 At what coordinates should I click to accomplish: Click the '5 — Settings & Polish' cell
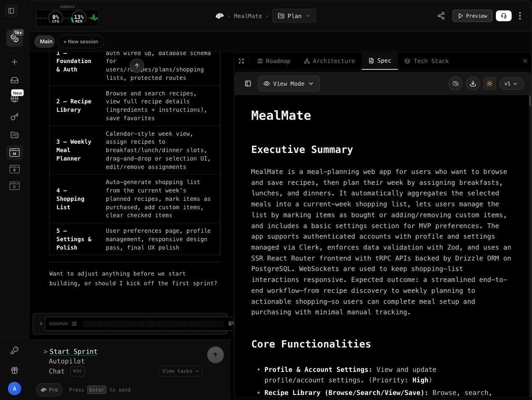click(x=74, y=239)
